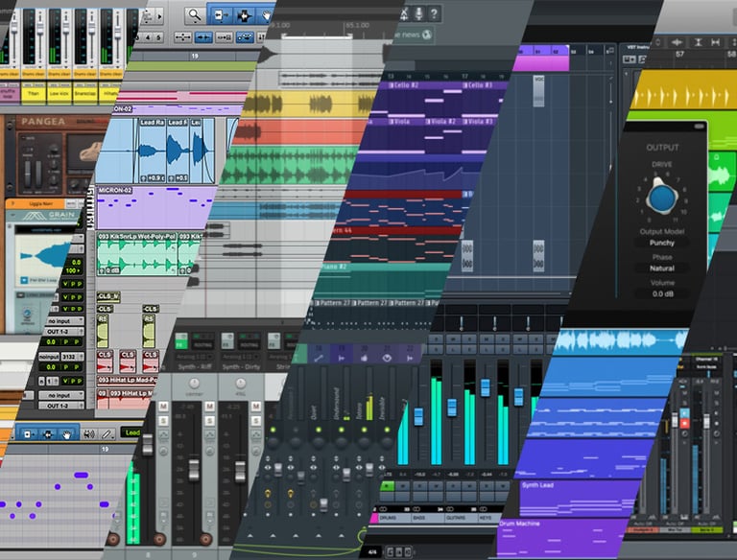Select the '093 HiHat Lp Mad-Po' clip
Viewport: 737px width, 560px height.
coord(128,380)
